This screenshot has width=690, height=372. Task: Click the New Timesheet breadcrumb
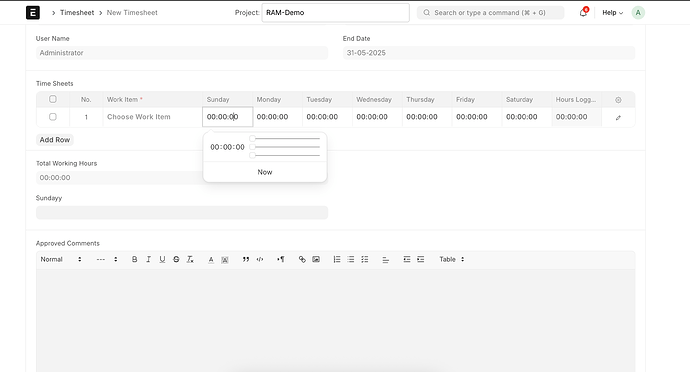pyautogui.click(x=132, y=13)
